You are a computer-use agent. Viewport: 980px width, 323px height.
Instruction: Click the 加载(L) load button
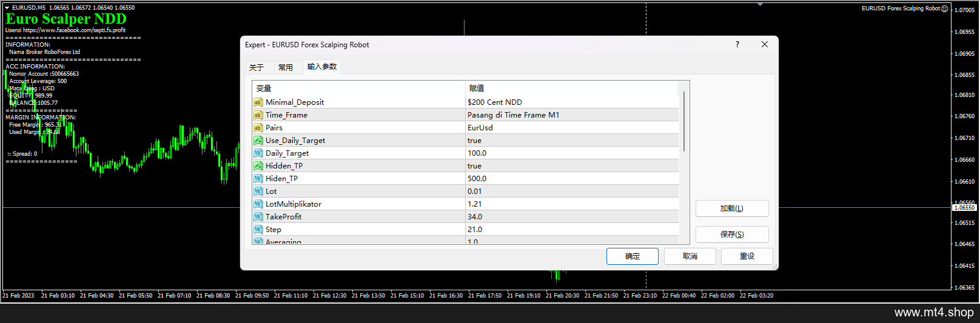point(732,208)
